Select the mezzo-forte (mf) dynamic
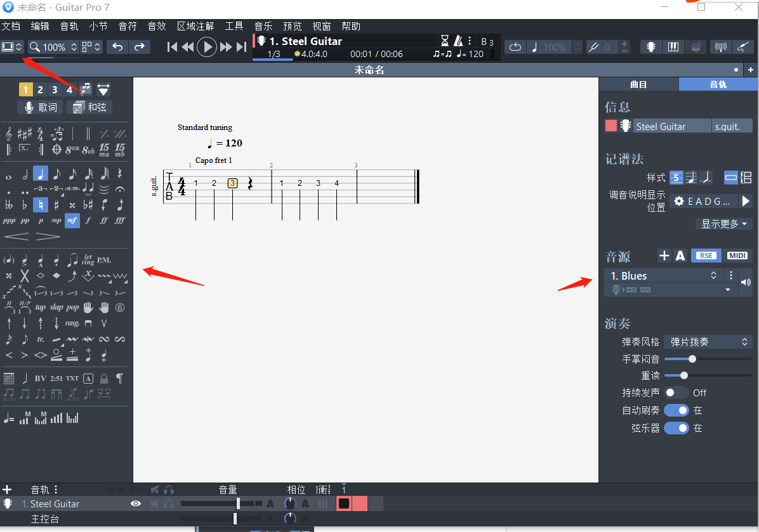 click(72, 221)
